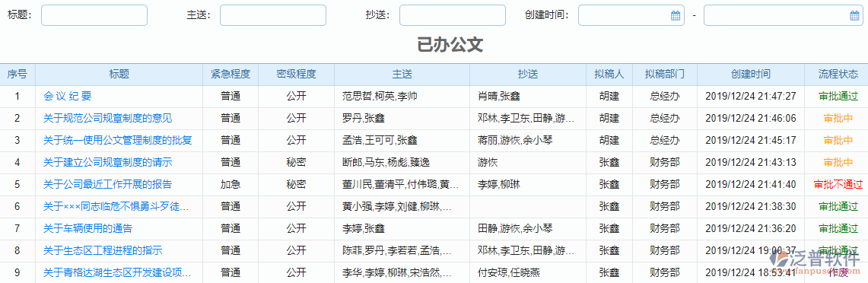The width and height of the screenshot is (868, 283).
Task: Click the 创建时间 column header
Action: [x=751, y=75]
